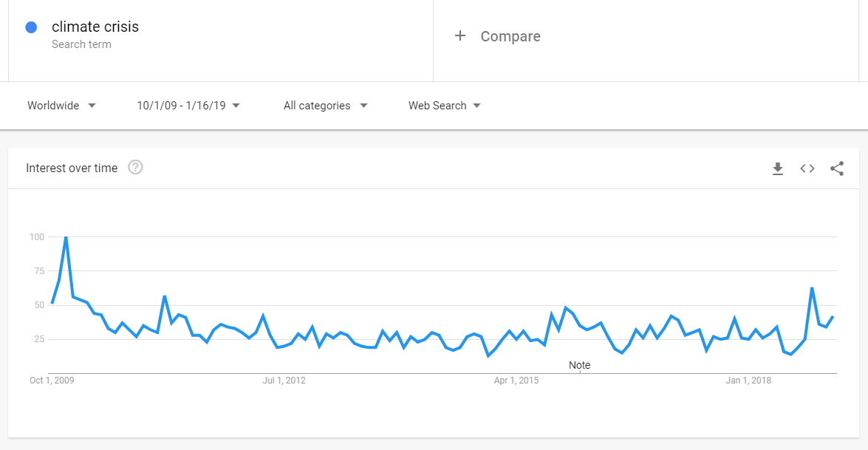Open the Interest over time help tooltip
Screen dimensions: 868x450
[x=135, y=168]
